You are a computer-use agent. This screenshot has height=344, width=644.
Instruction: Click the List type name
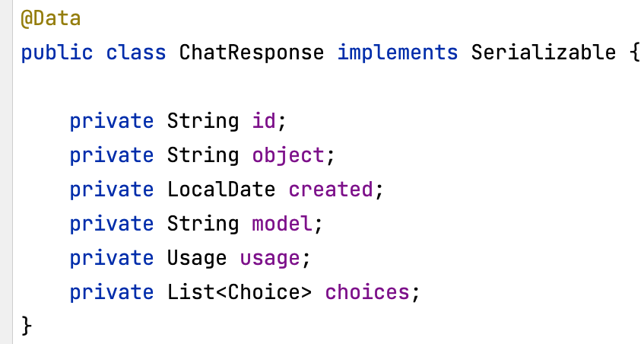pyautogui.click(x=191, y=292)
